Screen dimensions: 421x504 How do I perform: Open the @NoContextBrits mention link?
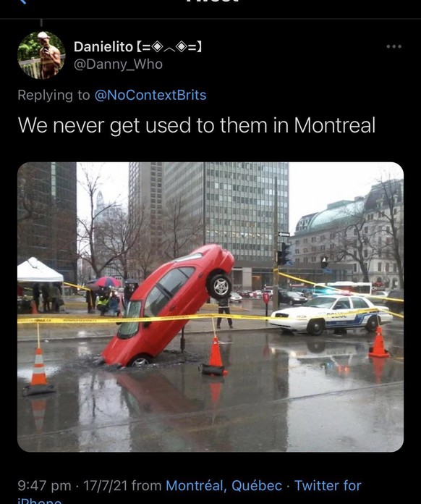pos(150,95)
